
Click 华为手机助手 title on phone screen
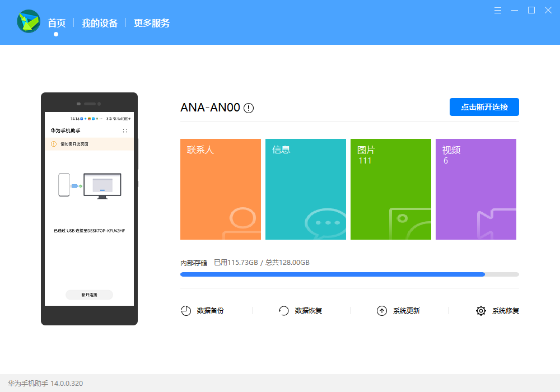66,130
